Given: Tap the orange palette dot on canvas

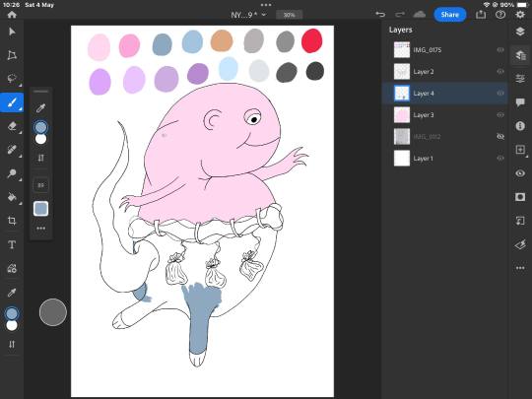Looking at the screenshot, I should coord(222,40).
